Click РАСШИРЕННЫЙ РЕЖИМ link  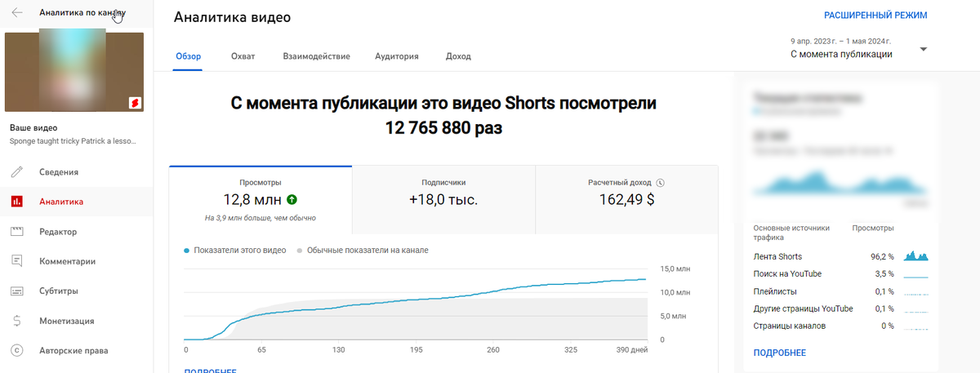[x=875, y=16]
